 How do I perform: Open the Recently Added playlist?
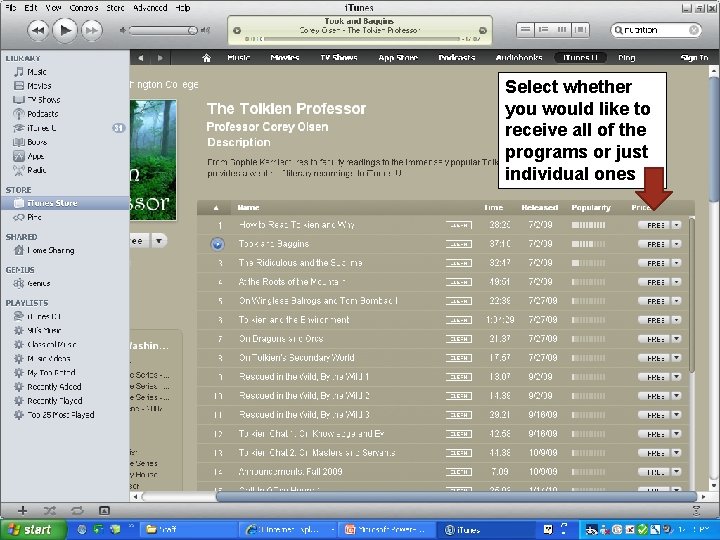tap(54, 387)
